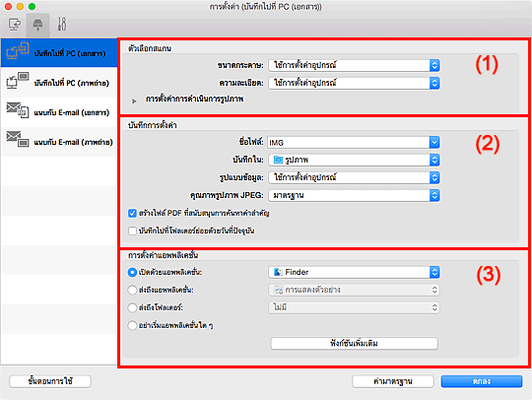Image resolution: width=532 pixels, height=400 pixels.
Task: Select บันทึกไปที่ PC (เอกสาร) in sidebar
Action: (x=59, y=52)
